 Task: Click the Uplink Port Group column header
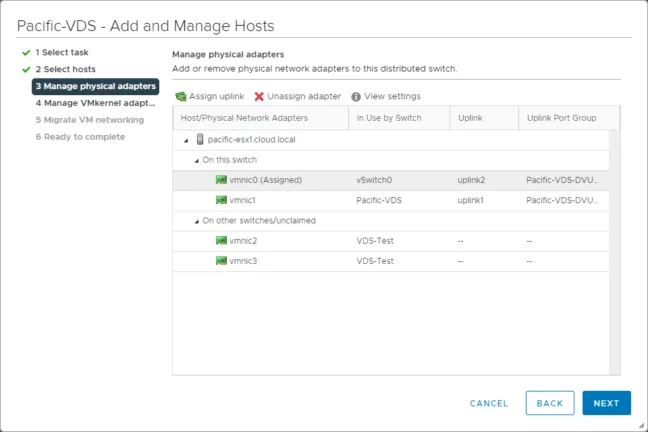coord(569,118)
